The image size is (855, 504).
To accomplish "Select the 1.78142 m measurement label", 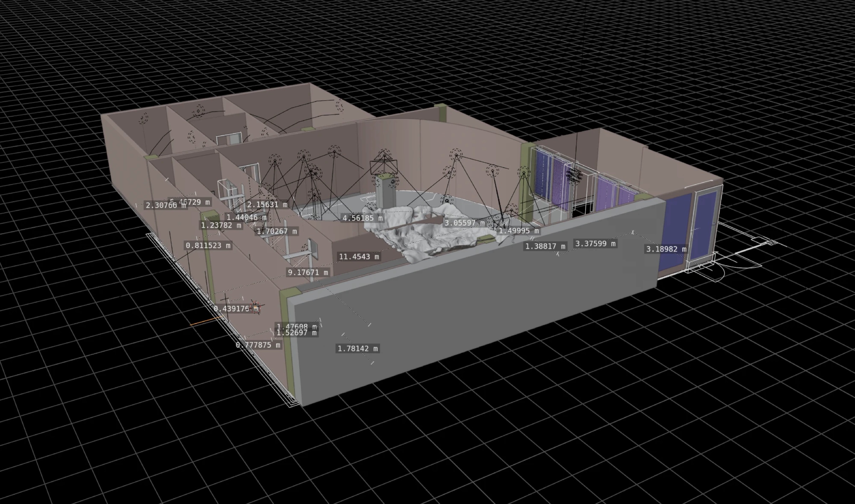I will tap(358, 348).
